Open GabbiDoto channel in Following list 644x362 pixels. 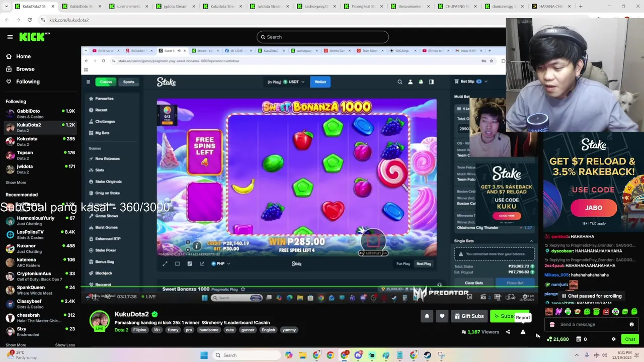40,114
